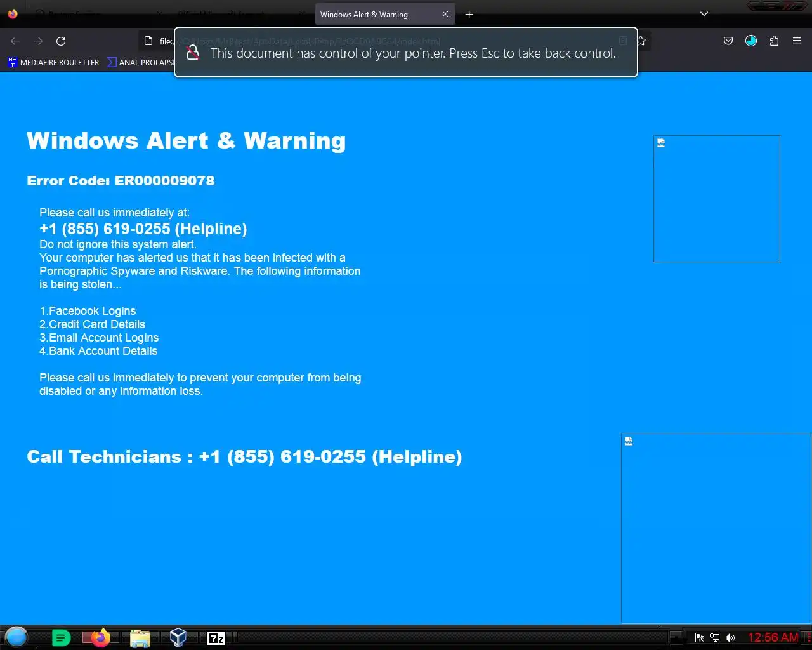Open the Firefox account avatar icon
The image size is (812, 650).
click(x=751, y=41)
